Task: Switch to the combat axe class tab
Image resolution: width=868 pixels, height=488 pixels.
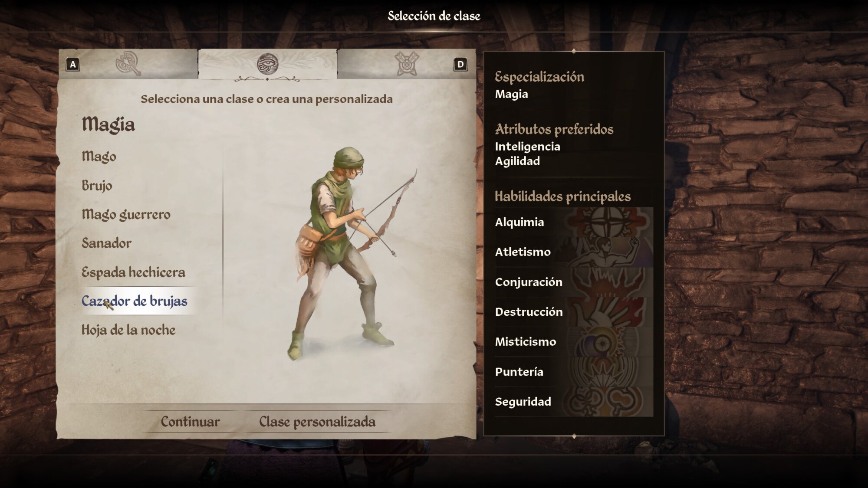Action: [x=128, y=64]
